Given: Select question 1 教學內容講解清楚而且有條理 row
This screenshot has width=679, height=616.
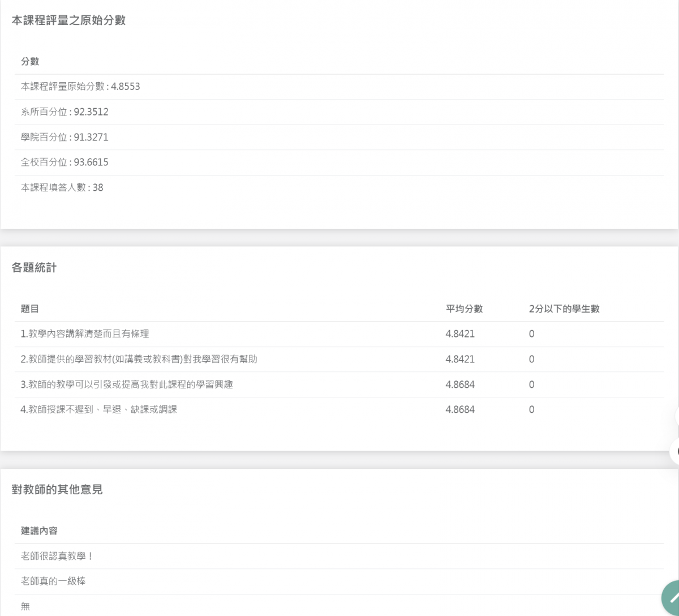Looking at the screenshot, I should (x=339, y=334).
